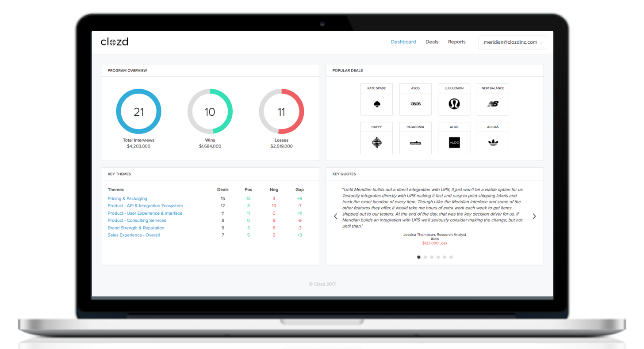Open Product - API & Integration Ecosystem link

[145, 206]
